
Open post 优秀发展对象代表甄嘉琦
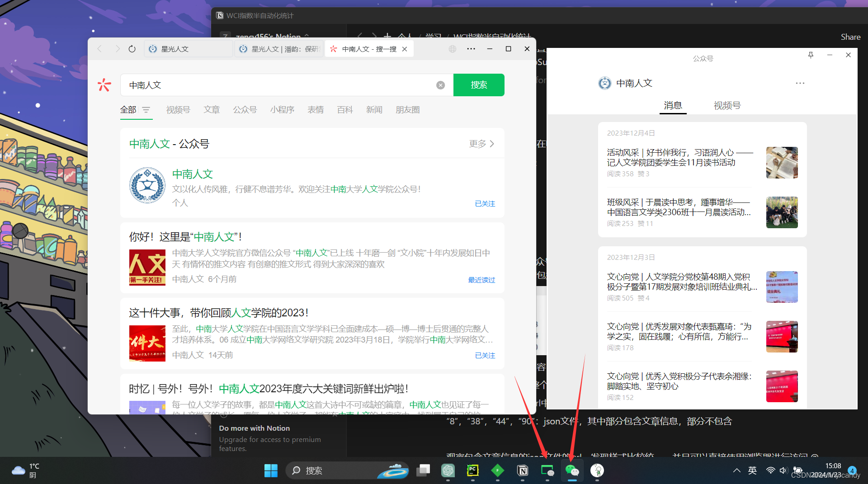pos(679,331)
